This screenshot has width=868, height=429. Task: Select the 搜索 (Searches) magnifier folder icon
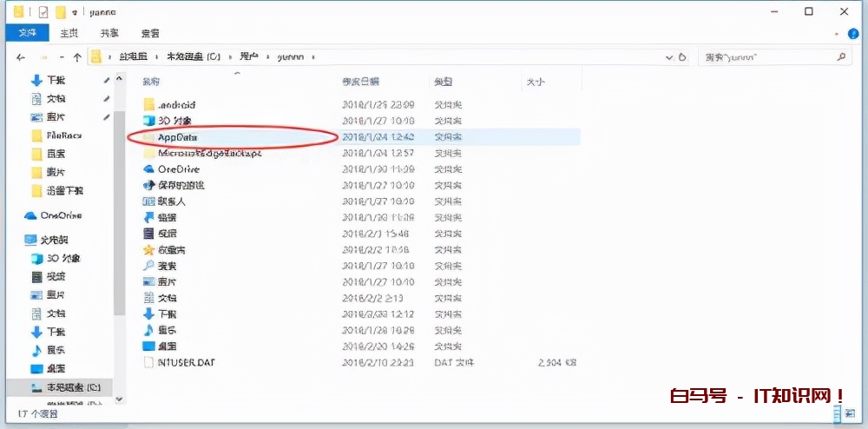tap(148, 266)
